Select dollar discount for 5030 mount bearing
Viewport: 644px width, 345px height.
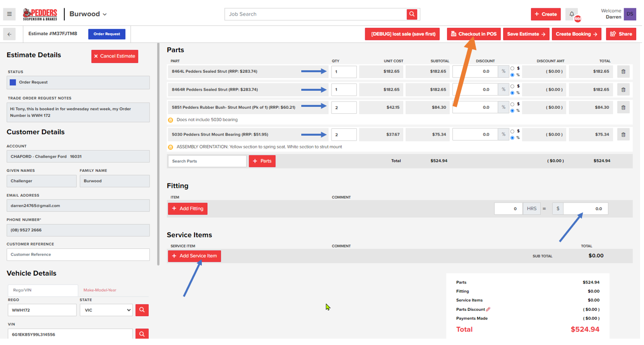(512, 131)
